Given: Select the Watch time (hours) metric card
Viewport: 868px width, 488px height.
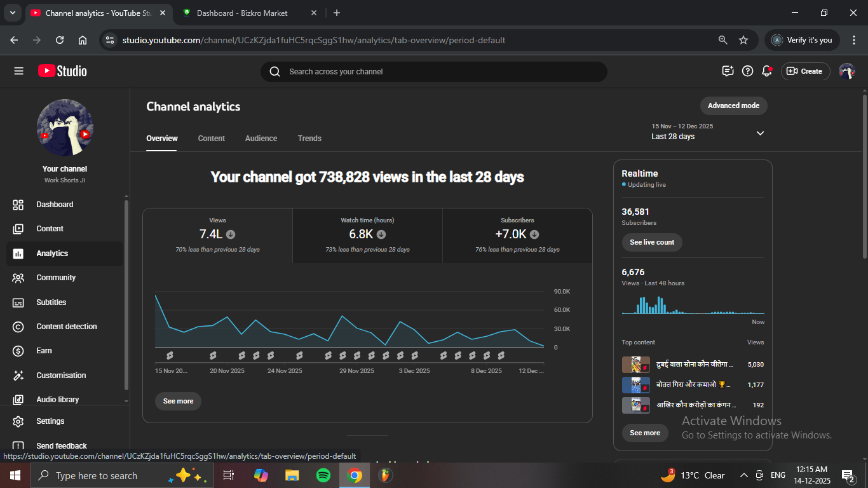Looking at the screenshot, I should tap(367, 235).
